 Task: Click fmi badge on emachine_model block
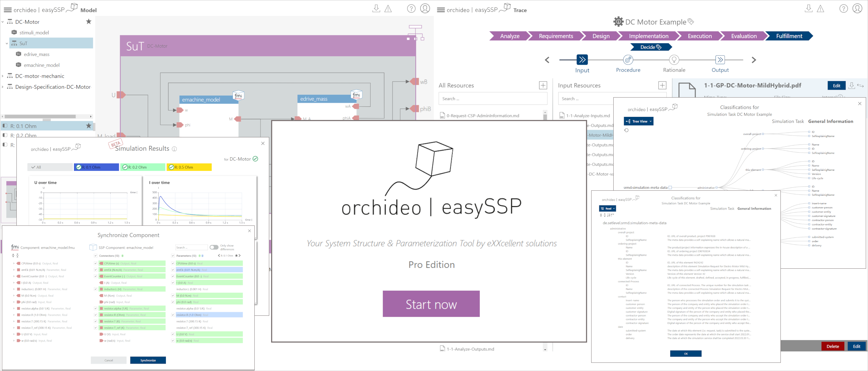(x=238, y=96)
